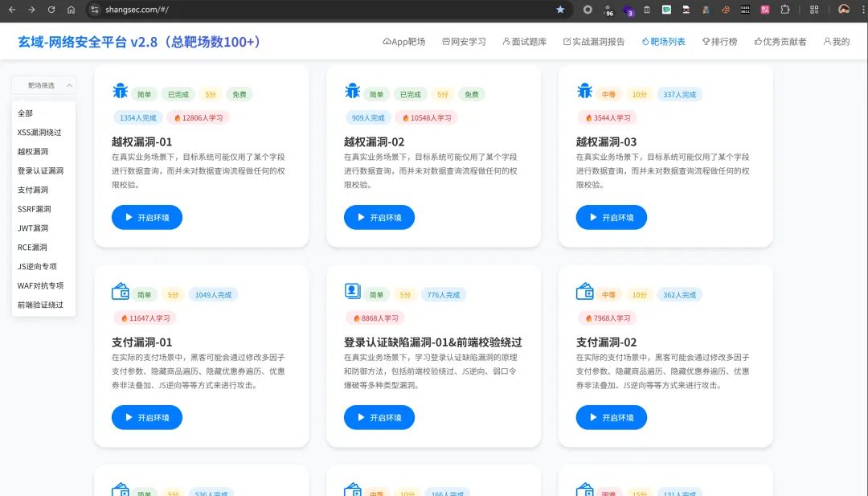Open the 面试题库 nav item

[524, 42]
